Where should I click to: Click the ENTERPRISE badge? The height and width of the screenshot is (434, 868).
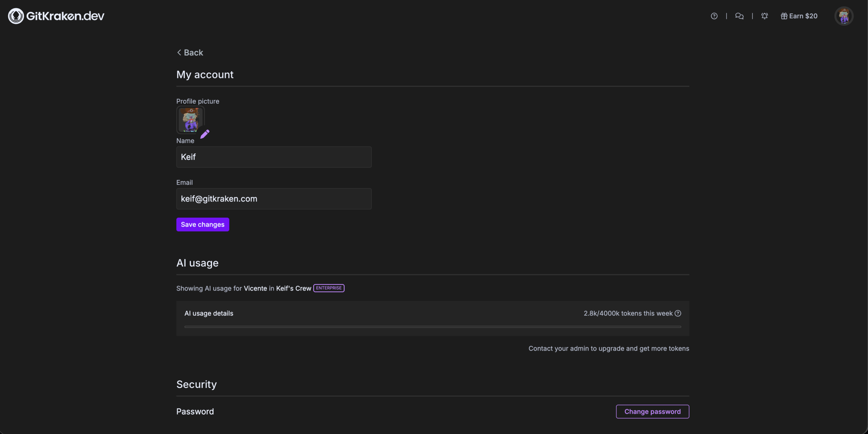(x=328, y=288)
